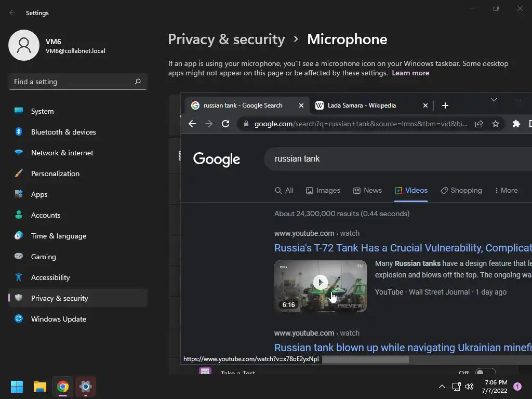Show hidden system tray icons
The height and width of the screenshot is (399, 532).
tap(442, 387)
